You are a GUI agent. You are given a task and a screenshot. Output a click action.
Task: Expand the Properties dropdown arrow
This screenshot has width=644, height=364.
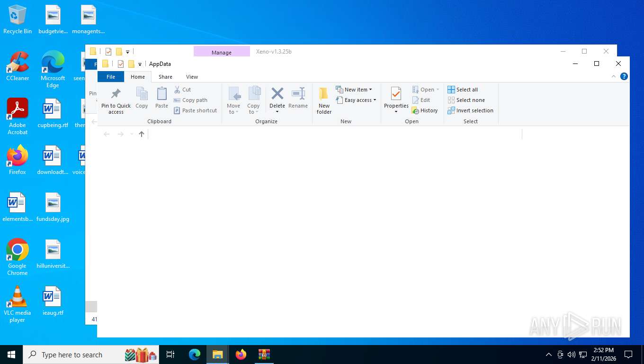pos(396,112)
